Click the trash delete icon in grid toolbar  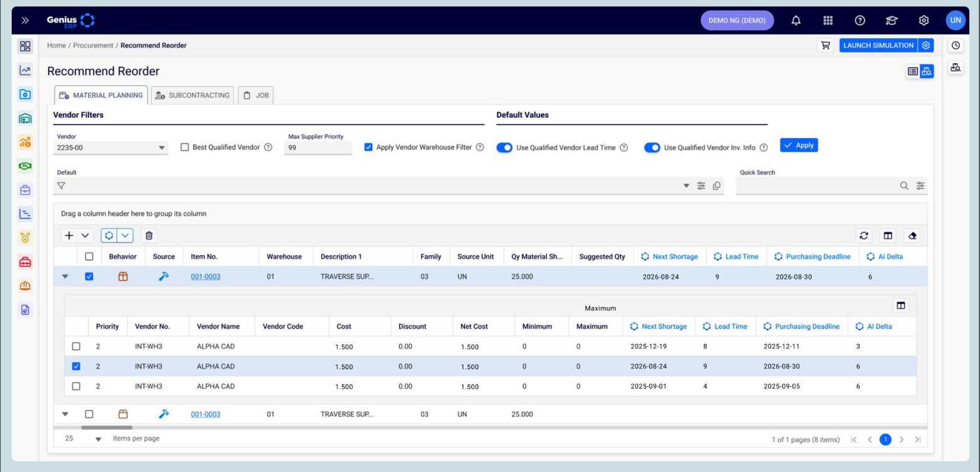pyautogui.click(x=149, y=235)
